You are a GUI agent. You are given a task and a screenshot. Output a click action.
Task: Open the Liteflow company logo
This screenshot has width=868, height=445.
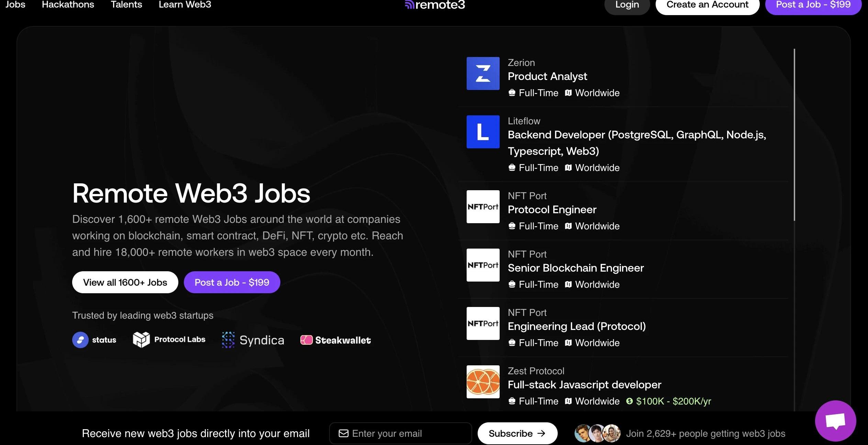click(483, 132)
